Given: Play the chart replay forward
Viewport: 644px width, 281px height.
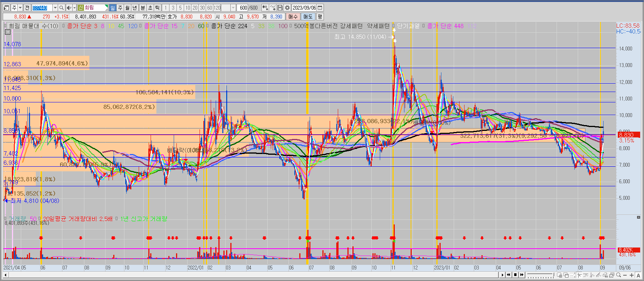Looking at the screenshot, I should [503, 275].
